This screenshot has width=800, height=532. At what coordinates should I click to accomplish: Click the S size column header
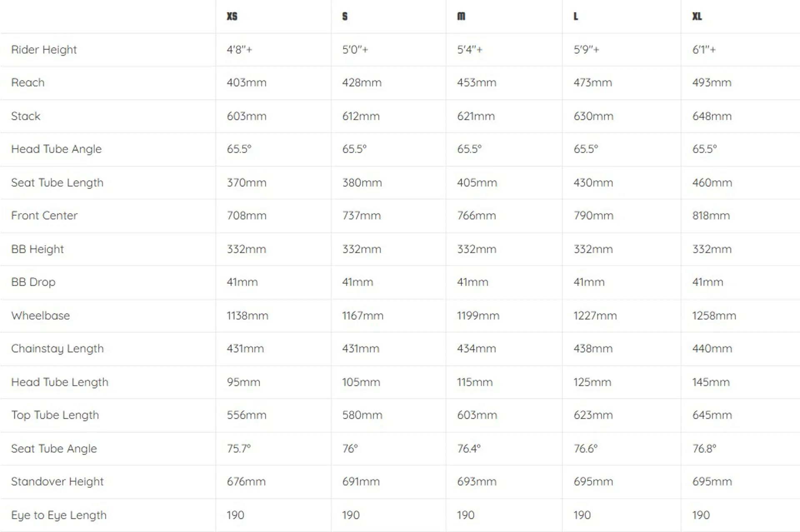pos(345,16)
